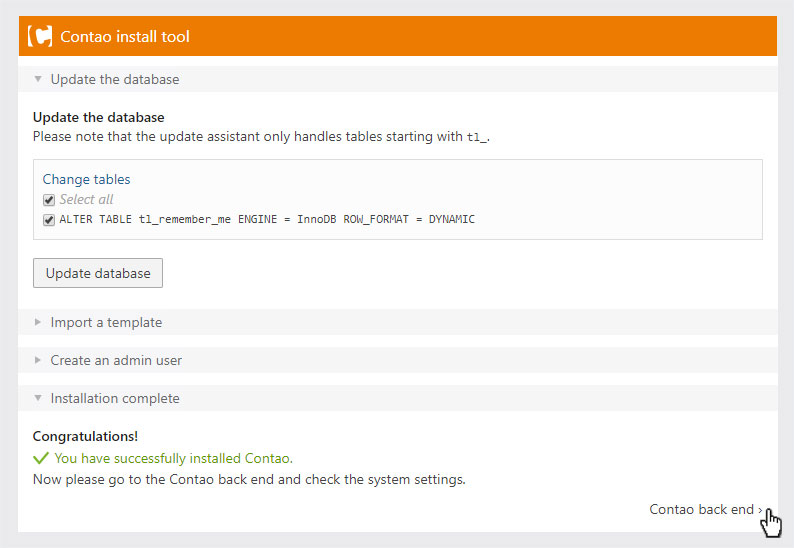The image size is (794, 548).
Task: Uncheck the ALTER TABLE tl_remember_me checkbox
Action: [49, 220]
